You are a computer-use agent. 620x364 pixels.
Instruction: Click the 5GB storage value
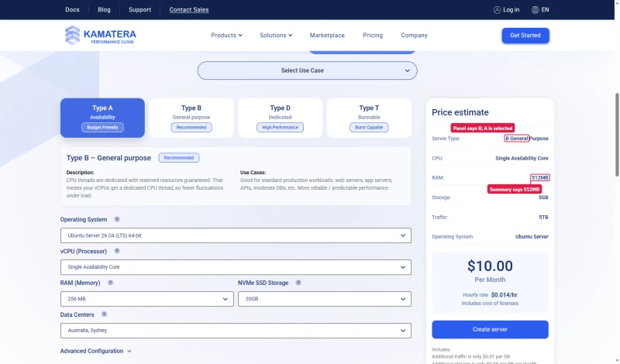pyautogui.click(x=544, y=197)
